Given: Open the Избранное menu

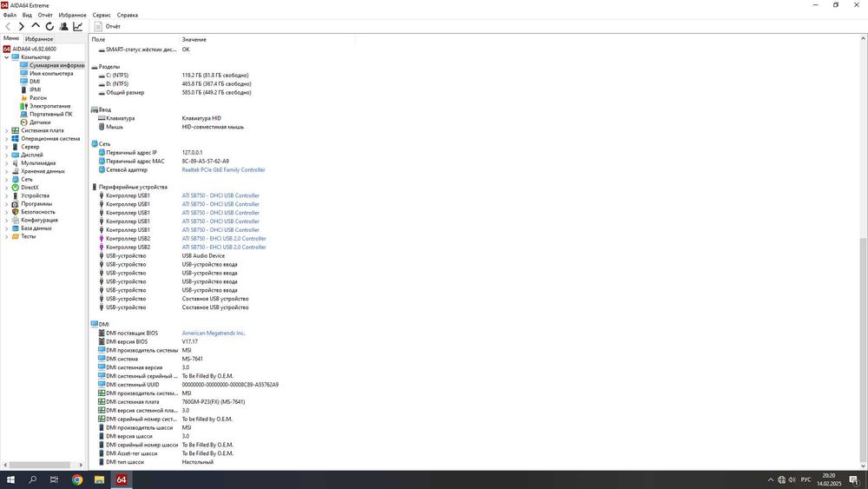Looking at the screenshot, I should click(x=73, y=15).
